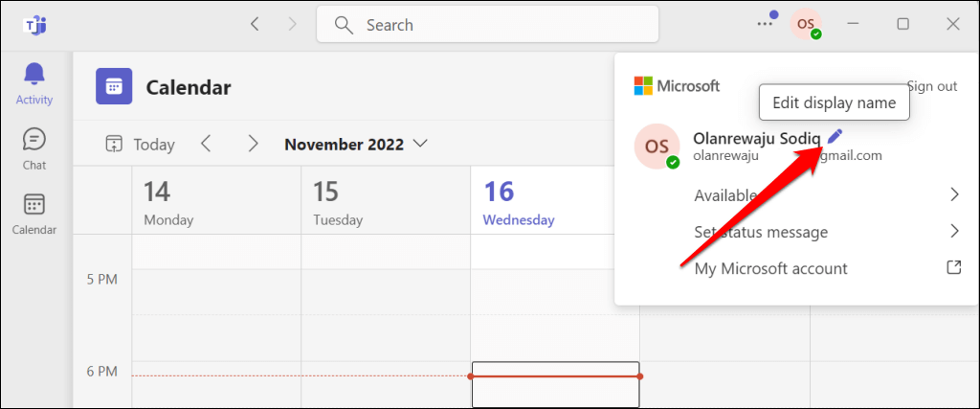Viewport: 980px width, 409px height.
Task: Click the Teams logo icon
Action: pos(34,25)
